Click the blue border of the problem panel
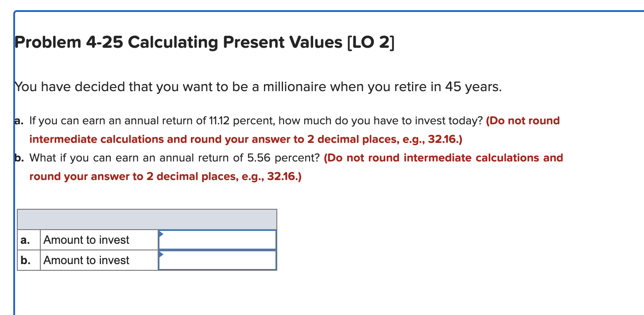Viewport: 644px width, 315px height. click(16, 177)
